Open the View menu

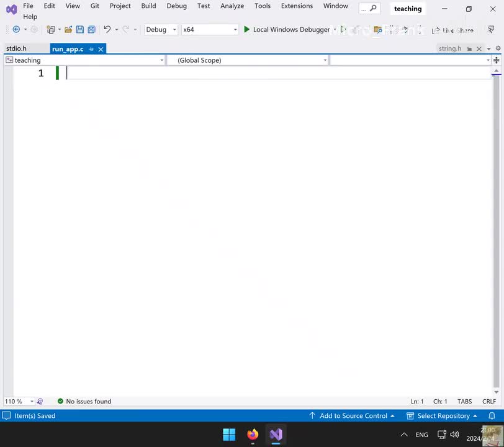(73, 6)
